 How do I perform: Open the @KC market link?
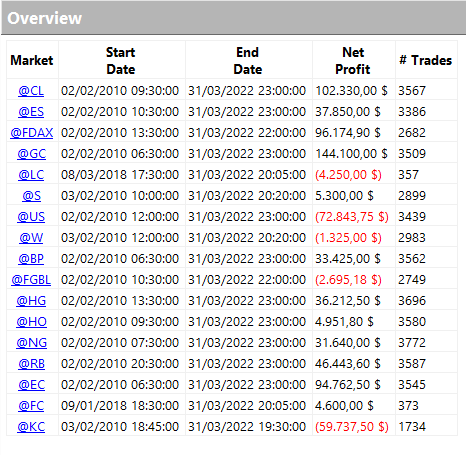click(x=31, y=427)
